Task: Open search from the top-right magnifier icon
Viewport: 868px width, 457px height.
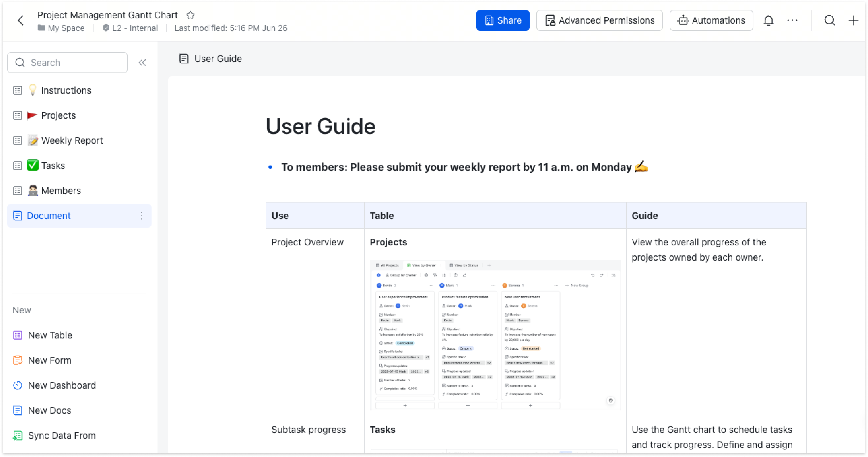Action: (830, 20)
